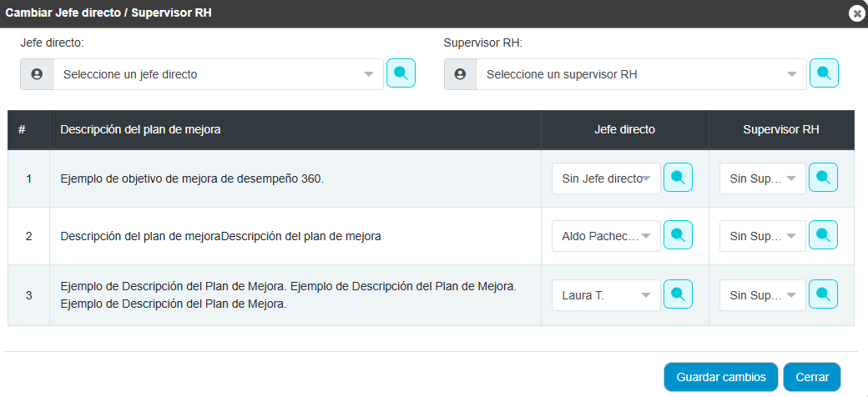
Task: Click 'Guardar cambios' button
Action: (721, 377)
